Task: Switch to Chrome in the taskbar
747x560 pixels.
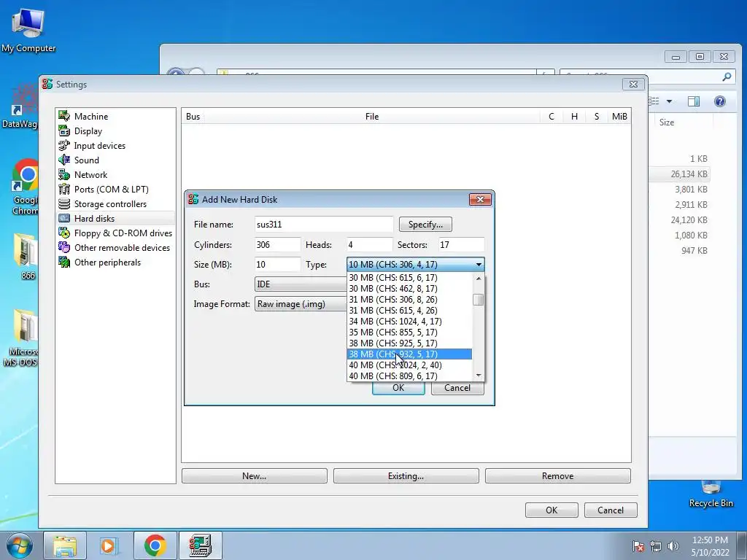Action: 155,545
